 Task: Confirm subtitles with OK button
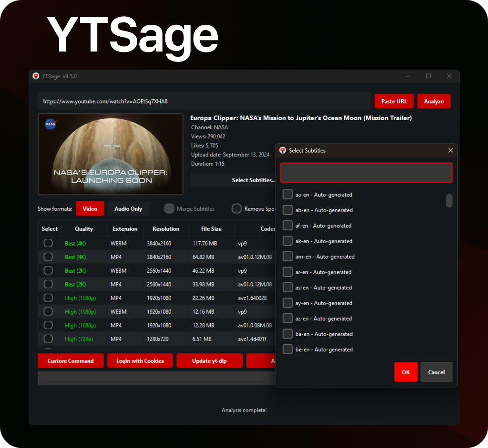[x=406, y=372]
